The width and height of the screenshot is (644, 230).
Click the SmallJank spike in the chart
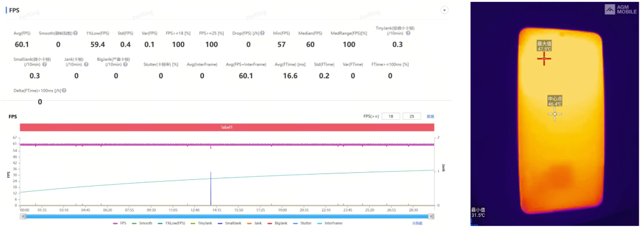tap(210, 188)
